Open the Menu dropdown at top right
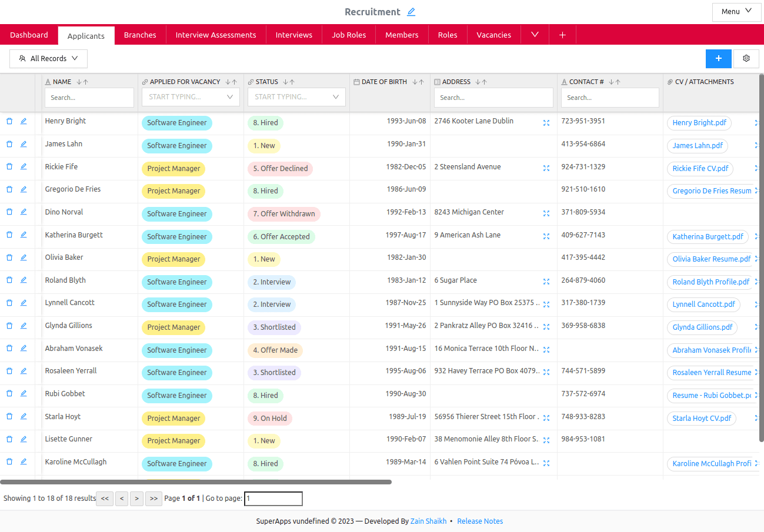The height and width of the screenshot is (532, 764). coord(736,12)
